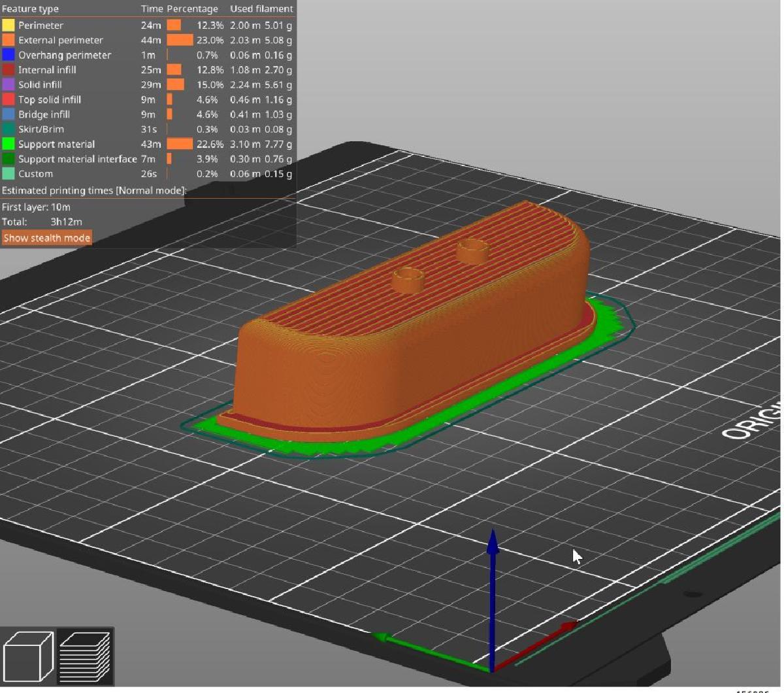784x693 pixels.
Task: Toggle External perimeter visibility in legend
Action: [60, 41]
